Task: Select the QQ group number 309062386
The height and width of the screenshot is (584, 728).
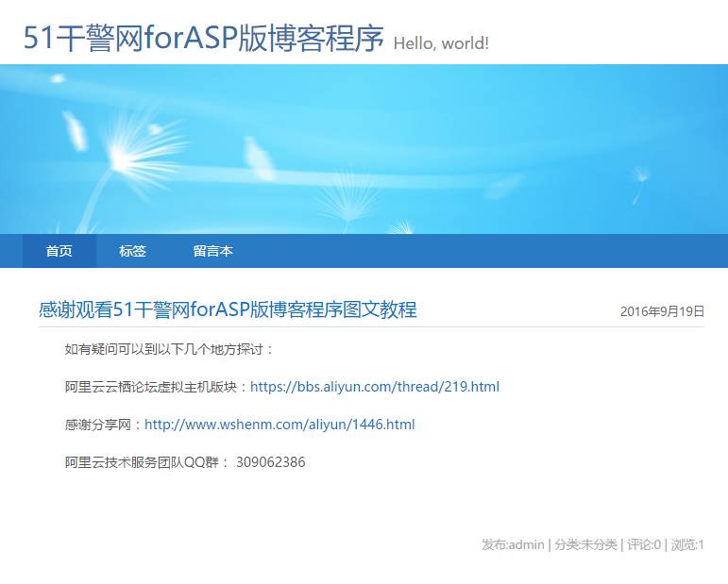Action: tap(271, 462)
